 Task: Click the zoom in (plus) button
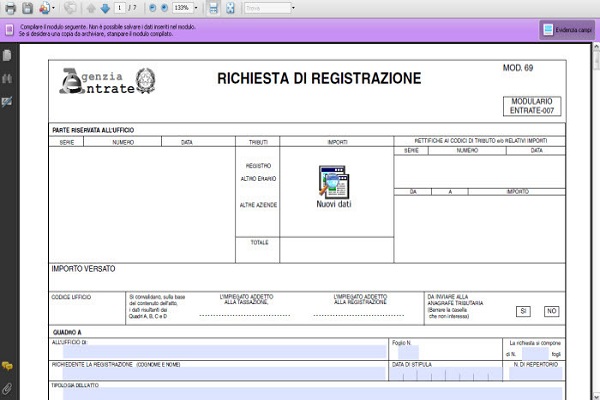[166, 8]
